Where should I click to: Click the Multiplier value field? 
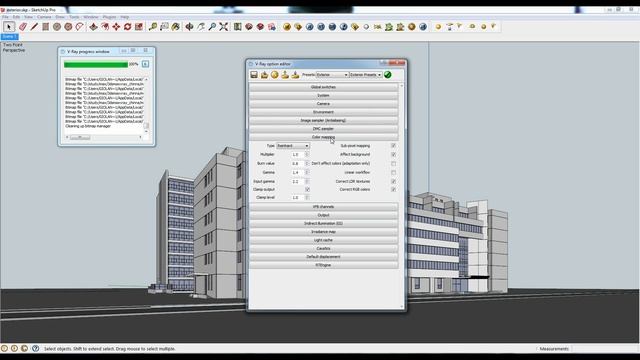[298, 155]
